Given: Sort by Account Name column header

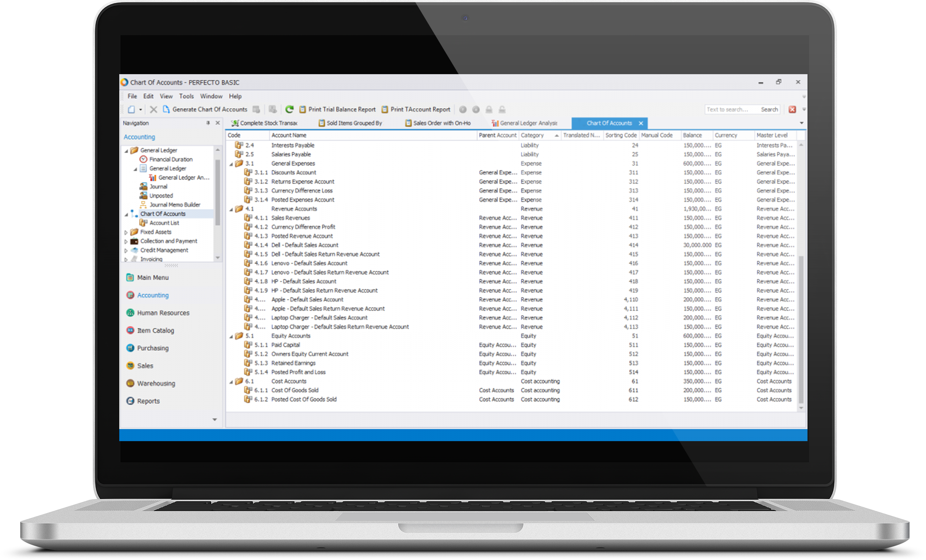Looking at the screenshot, I should pyautogui.click(x=373, y=135).
